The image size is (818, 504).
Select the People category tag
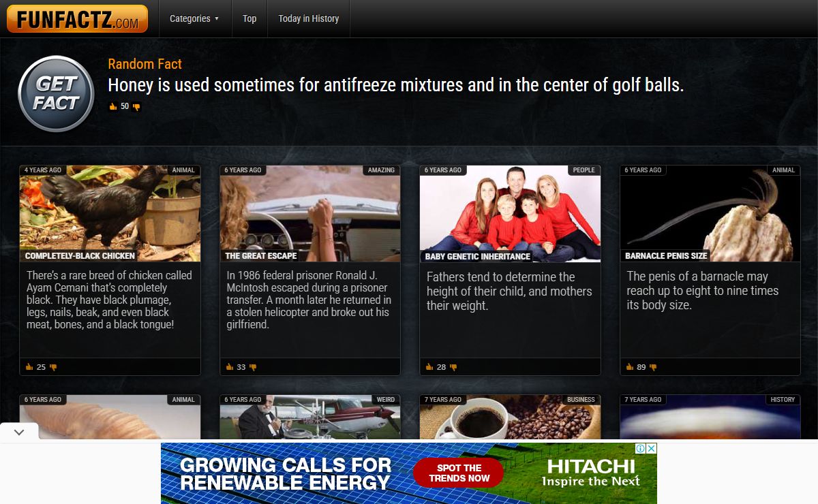coord(584,170)
